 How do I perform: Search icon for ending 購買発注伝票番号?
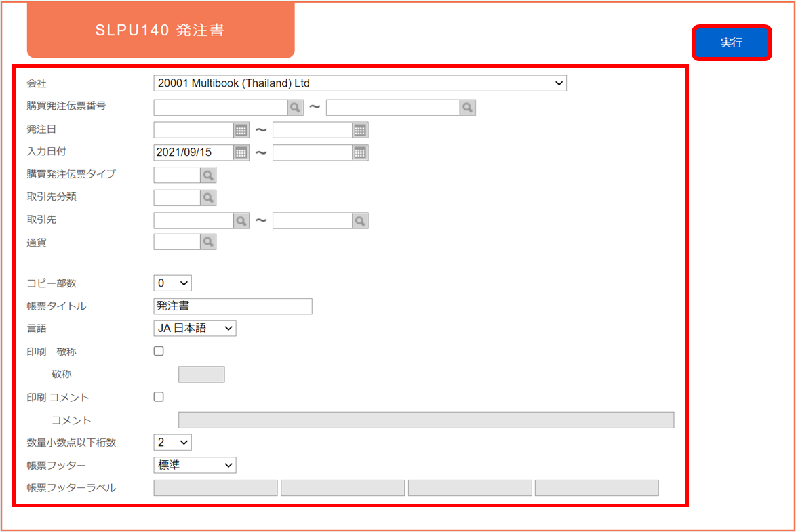468,108
